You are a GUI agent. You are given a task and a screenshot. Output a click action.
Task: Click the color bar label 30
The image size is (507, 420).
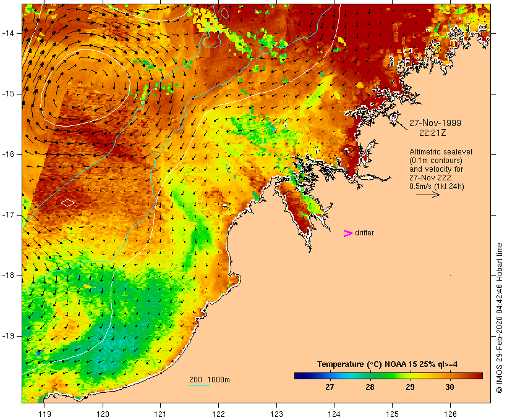tap(449, 387)
